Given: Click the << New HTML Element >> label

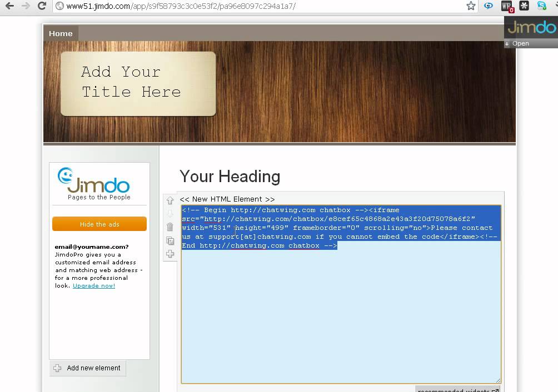Looking at the screenshot, I should [227, 199].
